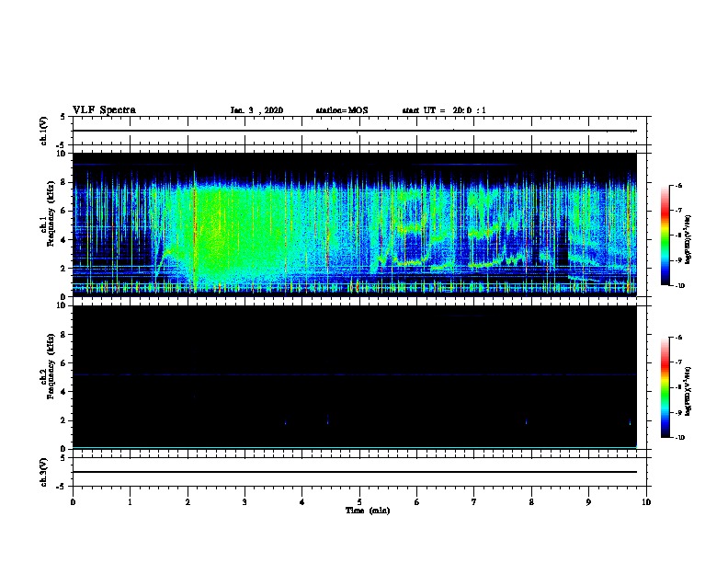
Task: Click the "-6" label on ch.1 color bar
Action: pos(678,185)
